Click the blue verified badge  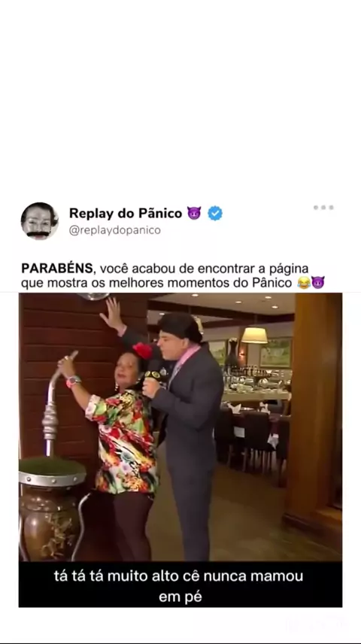coord(215,213)
